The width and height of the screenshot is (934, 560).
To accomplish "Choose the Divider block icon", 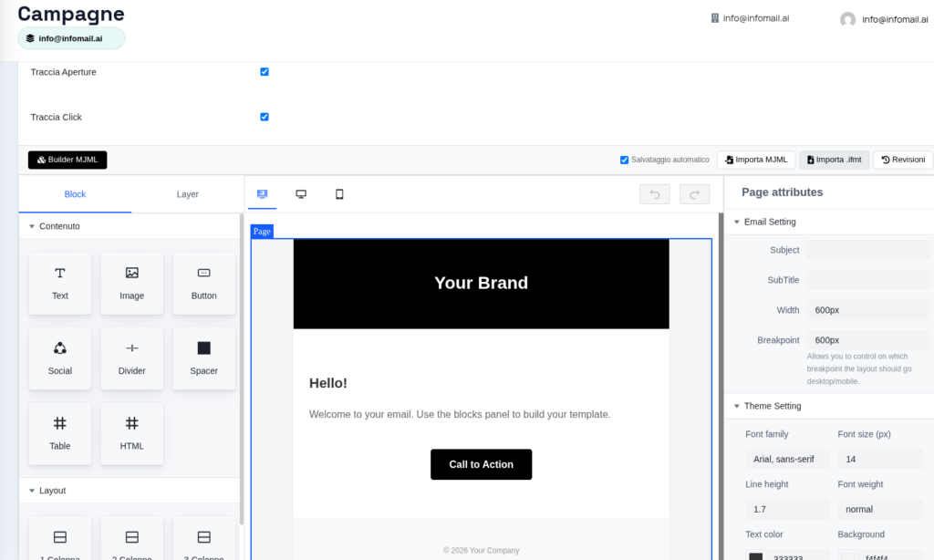I will pos(132,348).
